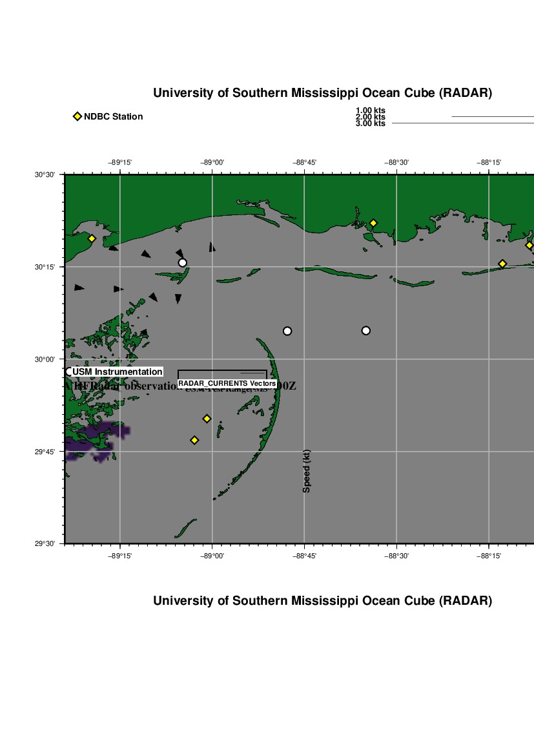Screen dimensions: 534x756
Task: Select the yellow diamond on the eastern barrier island
Action: 502,264
